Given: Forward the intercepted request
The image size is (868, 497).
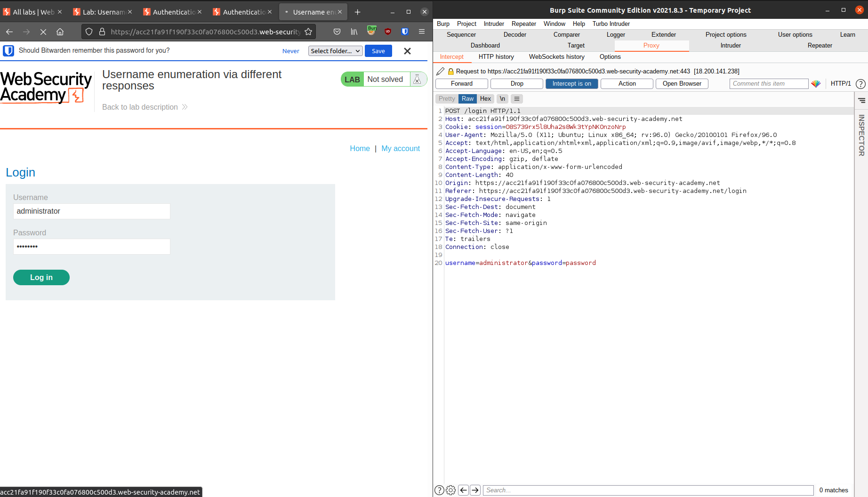Looking at the screenshot, I should click(461, 83).
